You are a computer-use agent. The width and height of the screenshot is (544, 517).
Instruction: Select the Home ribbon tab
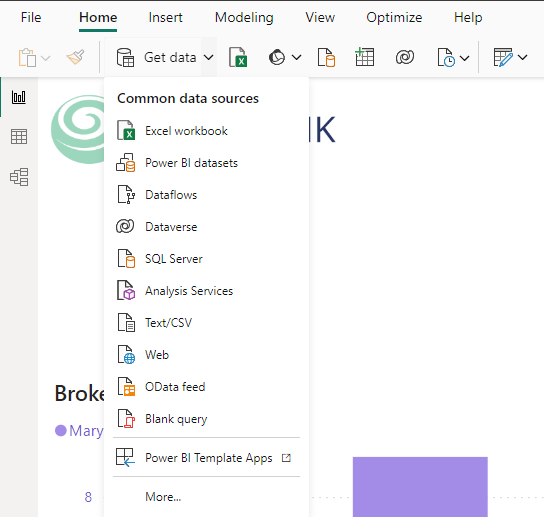pyautogui.click(x=98, y=17)
